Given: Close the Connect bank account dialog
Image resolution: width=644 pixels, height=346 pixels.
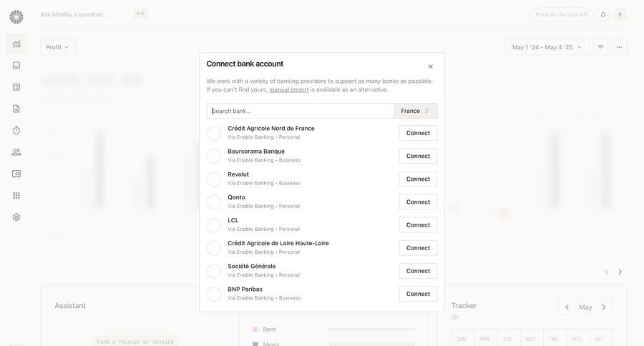Looking at the screenshot, I should 431,66.
